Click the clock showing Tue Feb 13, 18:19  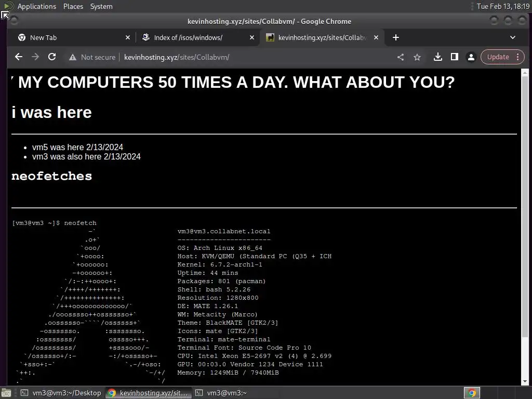(x=503, y=6)
